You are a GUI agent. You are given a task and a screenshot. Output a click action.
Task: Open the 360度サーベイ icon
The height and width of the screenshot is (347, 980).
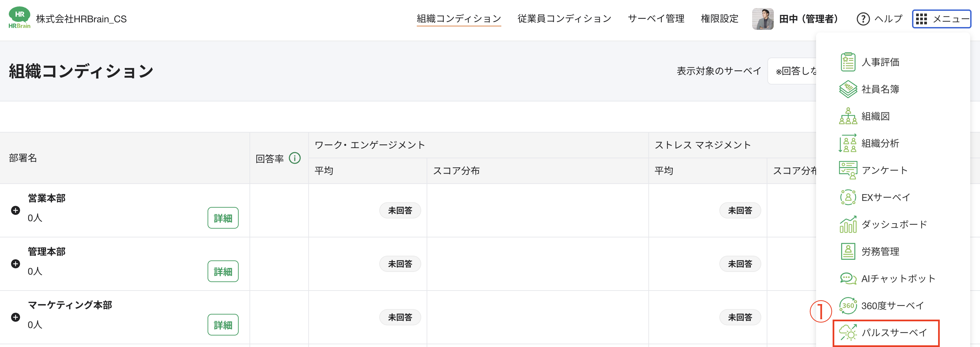tap(847, 305)
